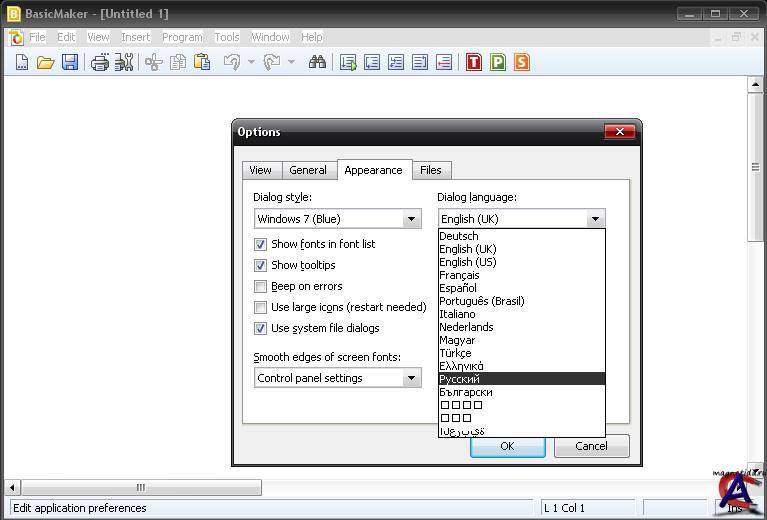Open a file with the folder icon

point(45,62)
